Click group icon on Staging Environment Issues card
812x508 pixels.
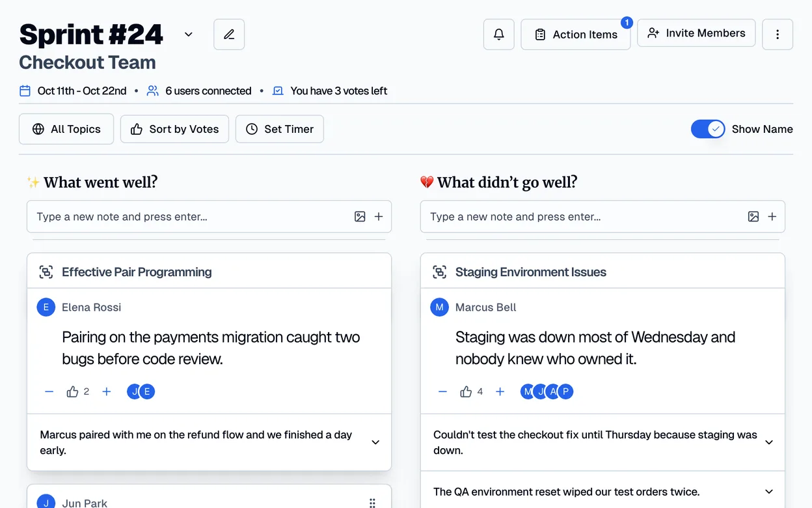(x=439, y=272)
